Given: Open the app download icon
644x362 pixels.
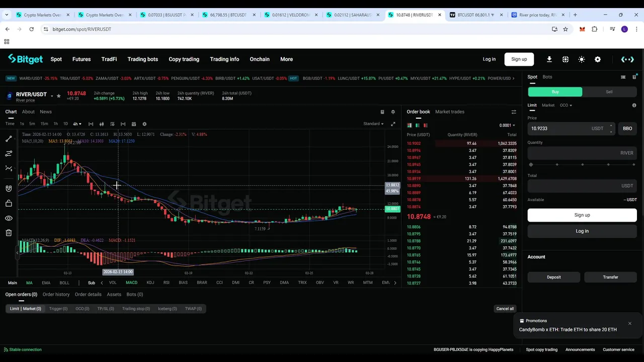Looking at the screenshot, I should (549, 59).
